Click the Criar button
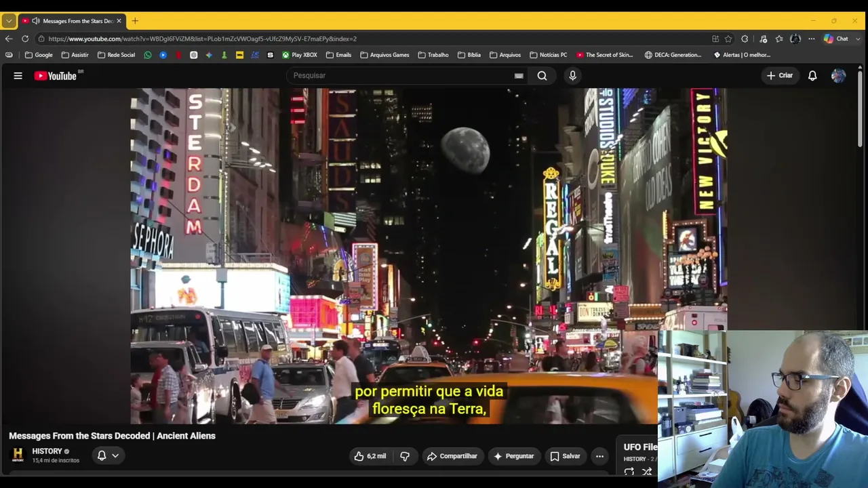This screenshot has height=488, width=868. pyautogui.click(x=779, y=76)
